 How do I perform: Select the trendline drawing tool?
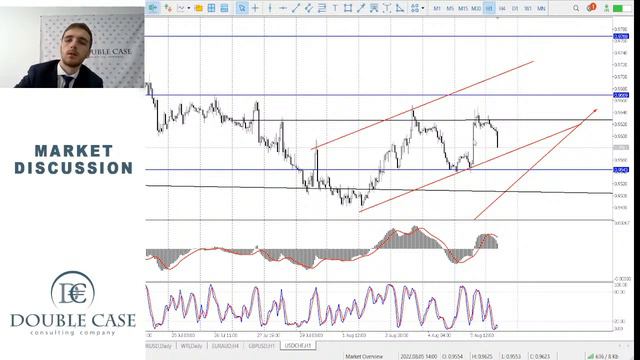pos(296,8)
